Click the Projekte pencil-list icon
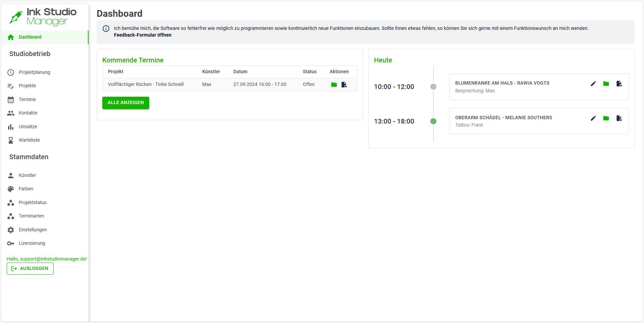Viewport: 644px width, 323px height. 11,86
